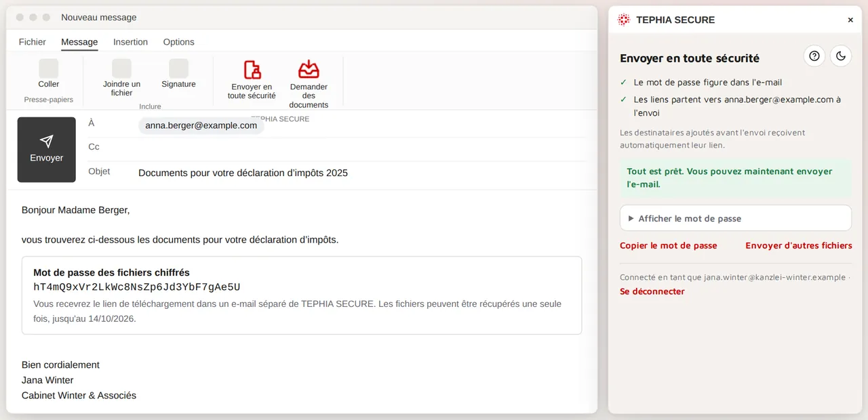Screen dimensions: 868x420
Task: Click the Joindre un fichier icon
Action: (x=121, y=68)
